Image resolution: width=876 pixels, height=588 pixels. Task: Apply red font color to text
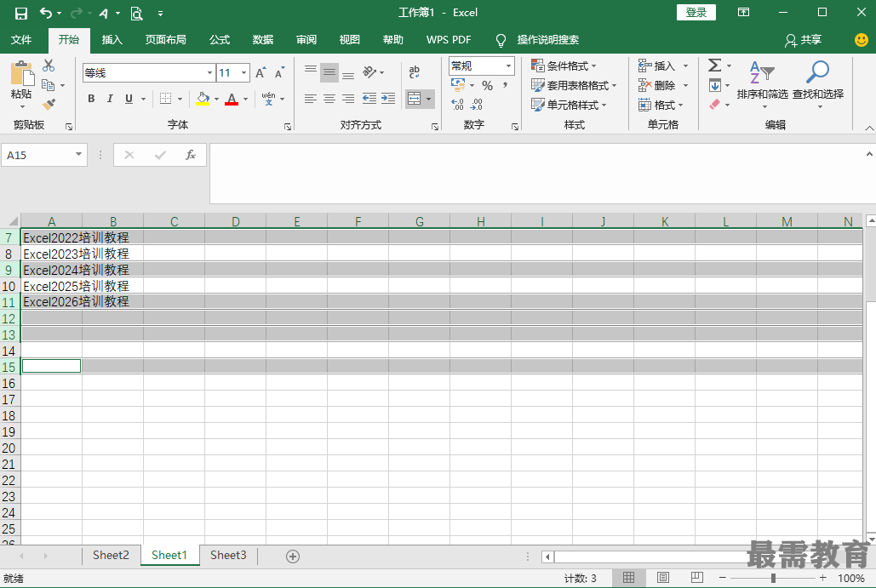pyautogui.click(x=232, y=99)
